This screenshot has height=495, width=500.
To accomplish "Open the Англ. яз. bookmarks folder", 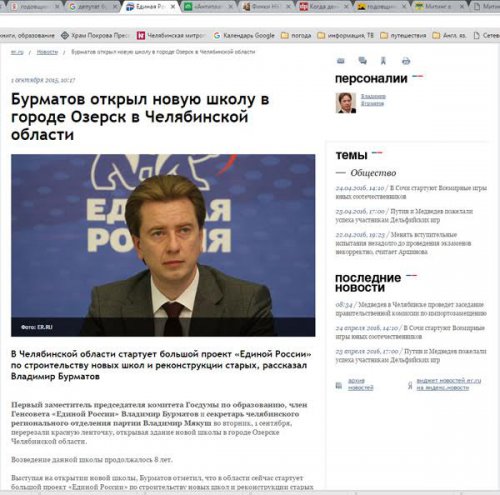I will [449, 35].
